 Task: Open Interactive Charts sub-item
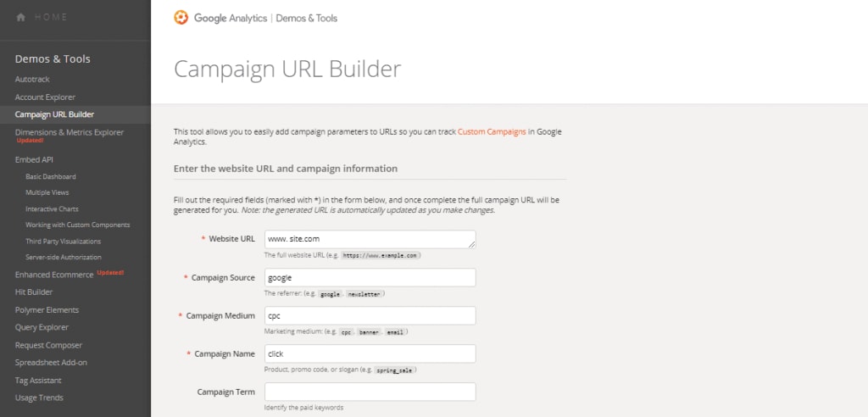pyautogui.click(x=52, y=208)
